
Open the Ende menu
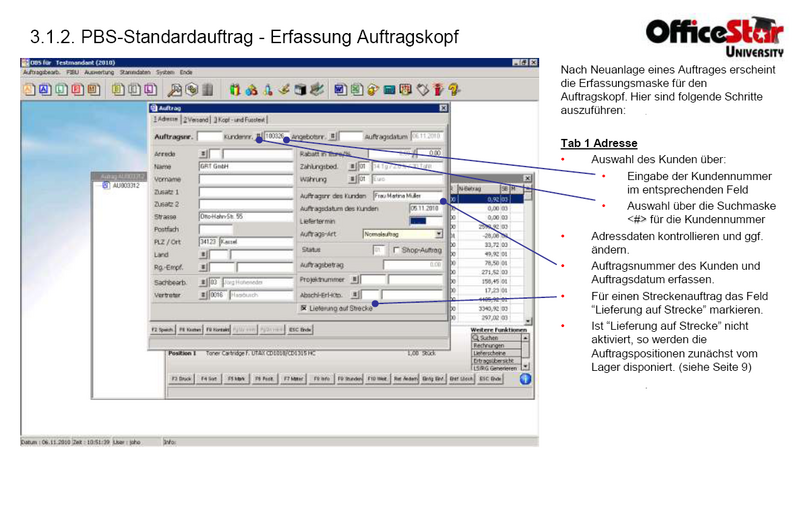[186, 72]
